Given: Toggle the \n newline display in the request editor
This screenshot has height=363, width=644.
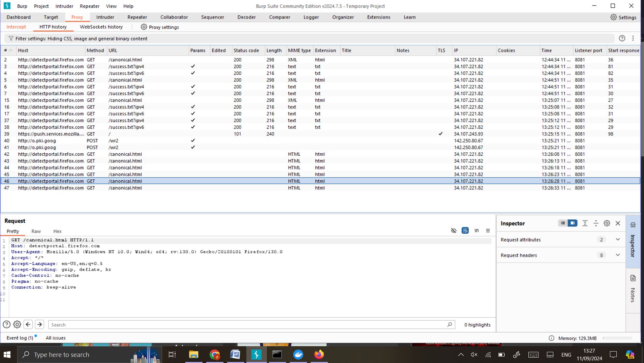Looking at the screenshot, I should 476,231.
